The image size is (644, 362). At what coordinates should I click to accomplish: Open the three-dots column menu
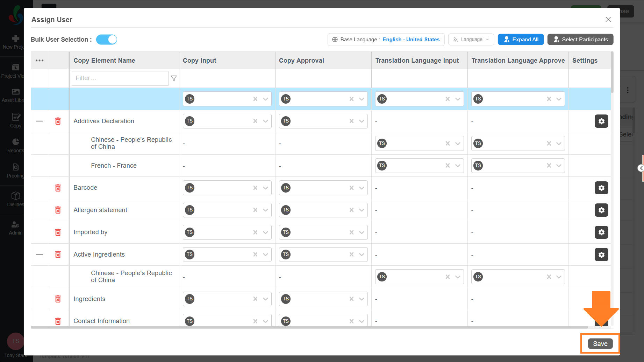[x=40, y=61]
